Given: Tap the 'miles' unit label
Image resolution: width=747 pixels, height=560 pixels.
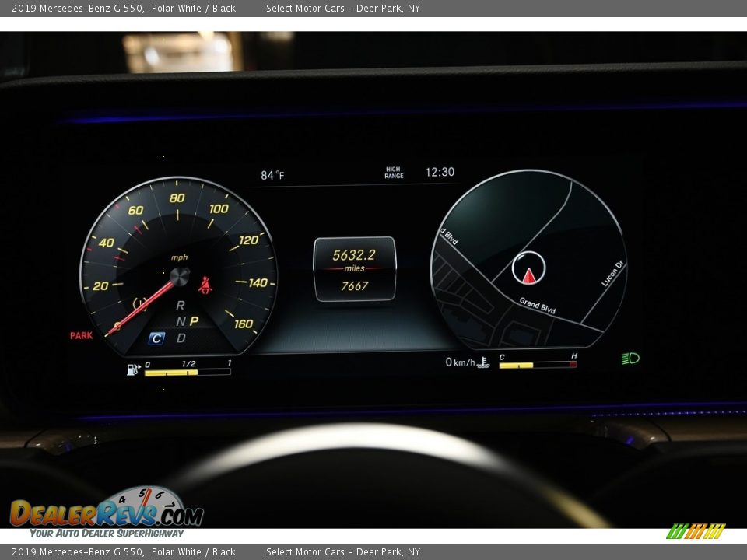Looking at the screenshot, I should (355, 268).
